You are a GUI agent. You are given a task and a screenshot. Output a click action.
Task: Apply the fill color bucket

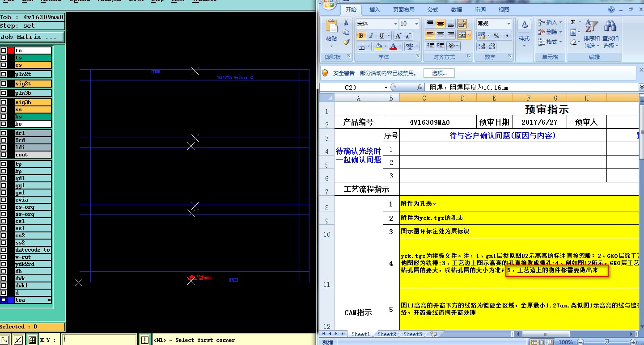378,46
